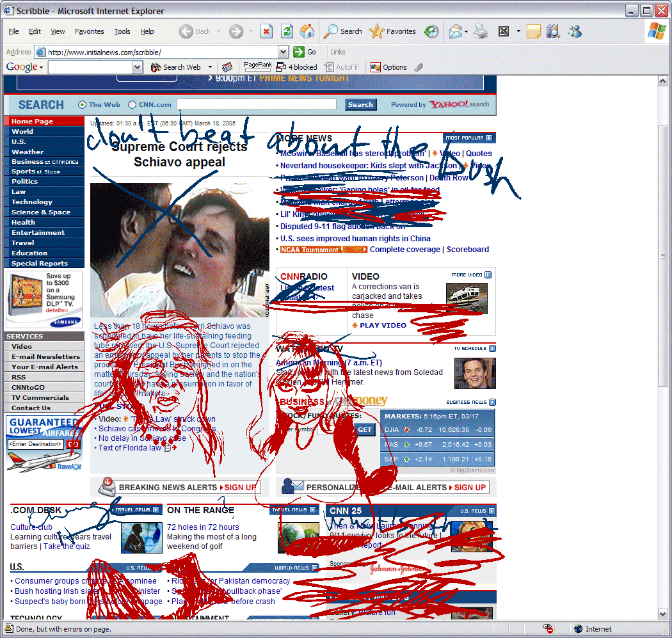Viewport: 672px width, 638px height.
Task: Click the blue Search button beside CNN search field
Action: pos(360,105)
